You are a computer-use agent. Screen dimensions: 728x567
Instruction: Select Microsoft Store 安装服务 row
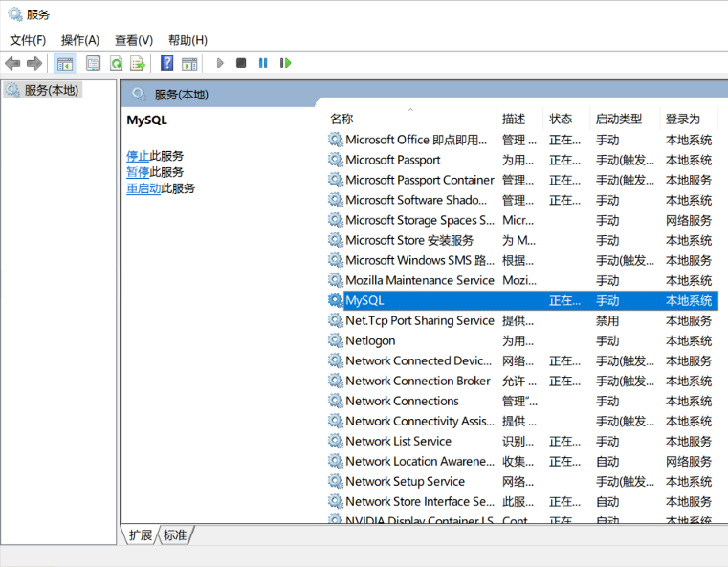(x=522, y=240)
